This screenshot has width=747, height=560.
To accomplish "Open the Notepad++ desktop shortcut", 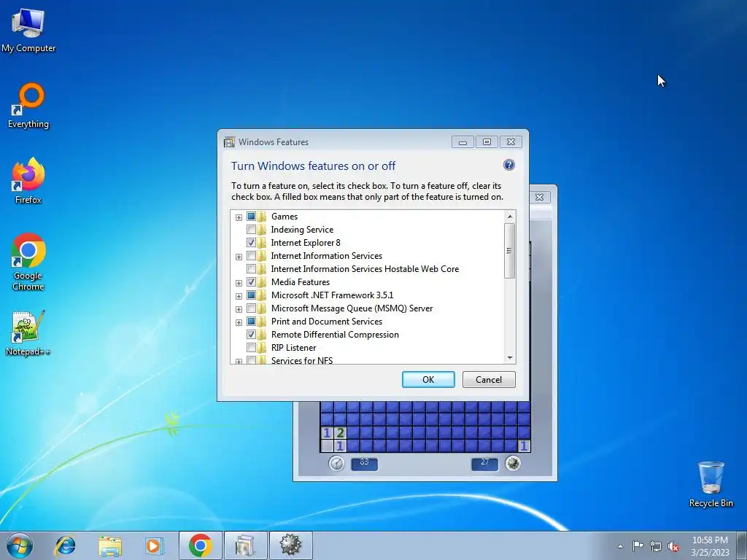I will tap(28, 333).
